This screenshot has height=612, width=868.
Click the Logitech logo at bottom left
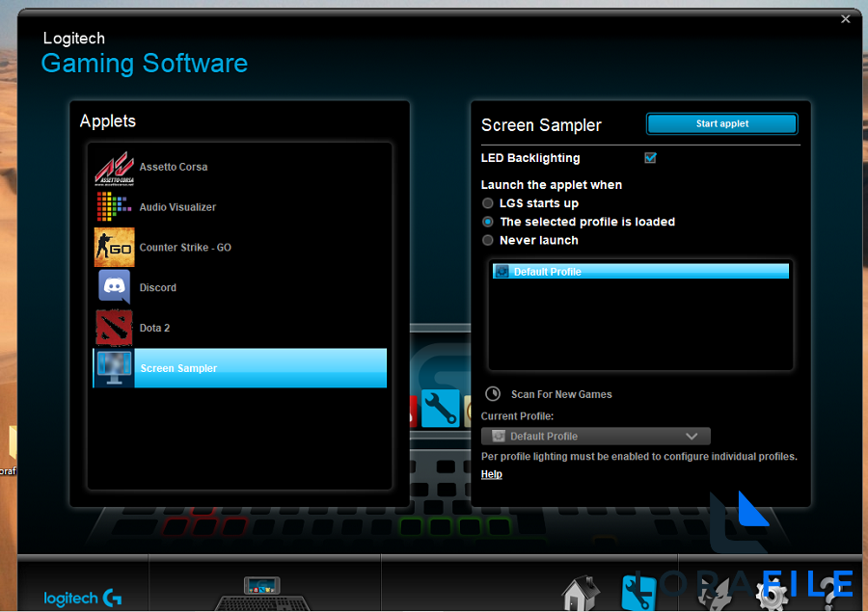click(x=82, y=597)
